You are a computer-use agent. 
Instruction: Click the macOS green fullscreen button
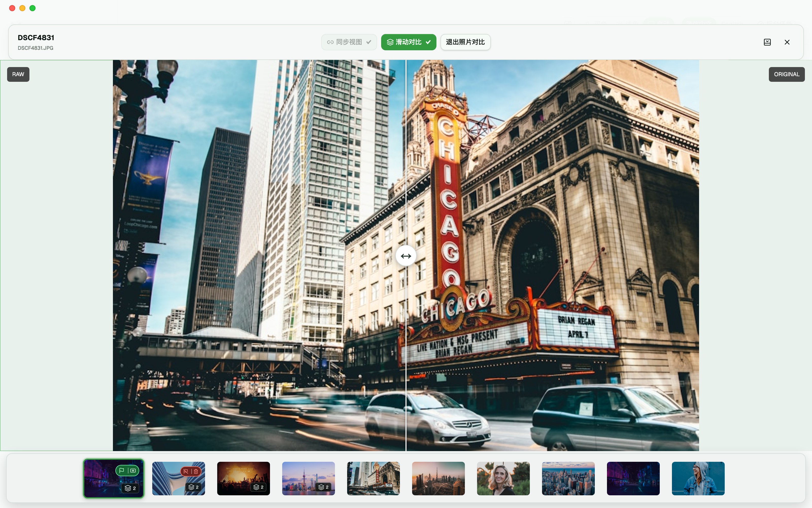(32, 8)
